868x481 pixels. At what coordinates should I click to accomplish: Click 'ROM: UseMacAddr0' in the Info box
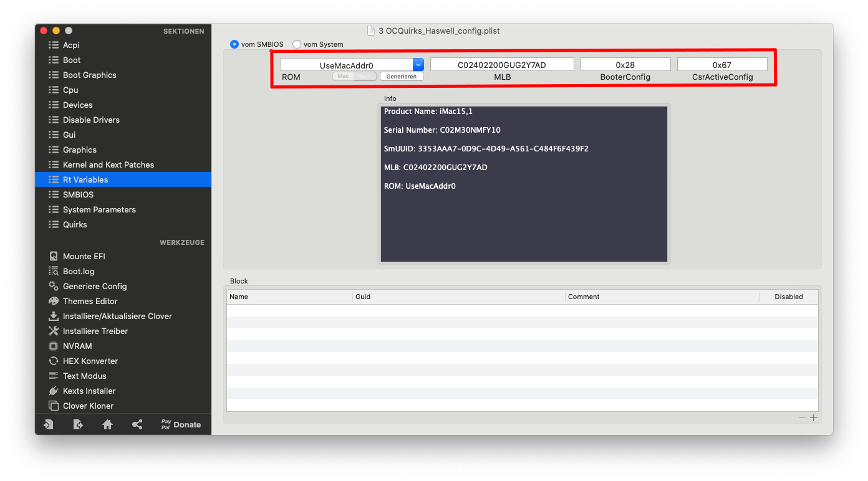(x=420, y=186)
